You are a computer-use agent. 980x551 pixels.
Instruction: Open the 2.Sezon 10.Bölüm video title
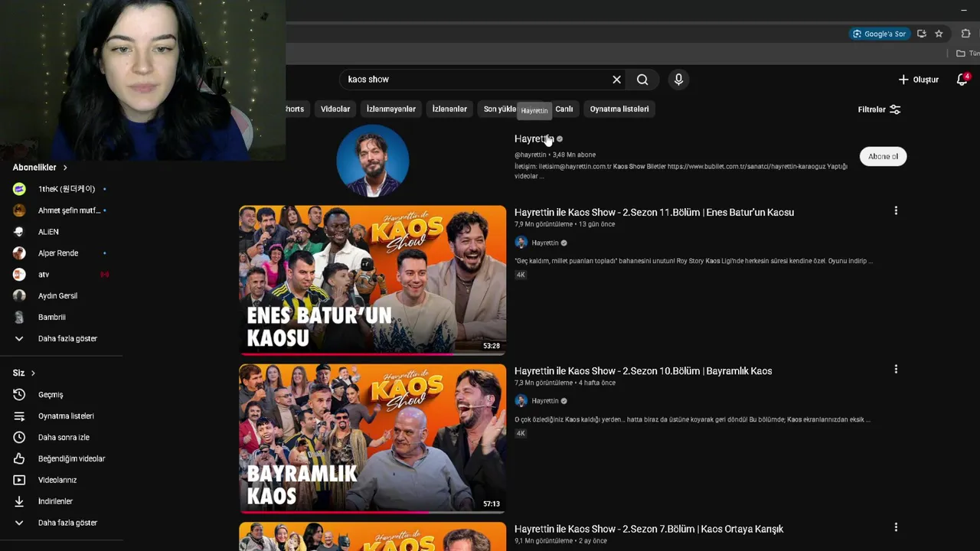(643, 370)
